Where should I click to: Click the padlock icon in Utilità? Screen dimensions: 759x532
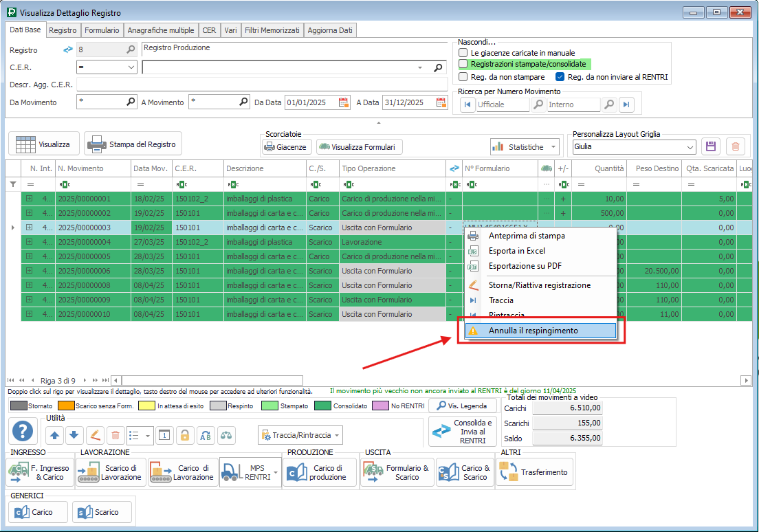point(184,434)
